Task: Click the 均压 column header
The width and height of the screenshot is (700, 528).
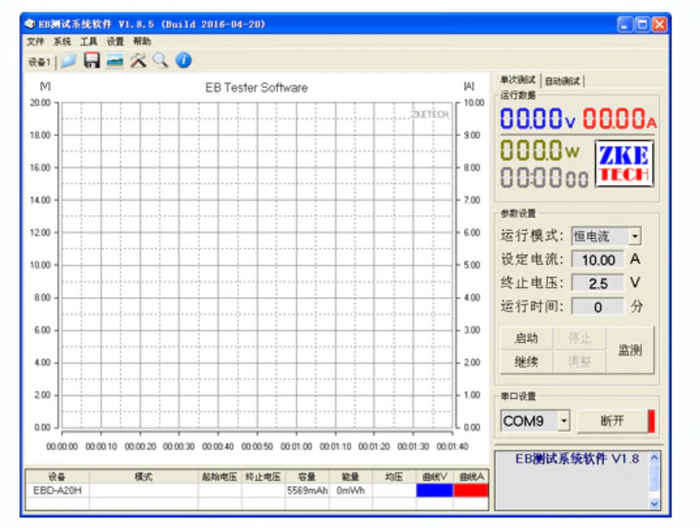Action: pyautogui.click(x=394, y=477)
